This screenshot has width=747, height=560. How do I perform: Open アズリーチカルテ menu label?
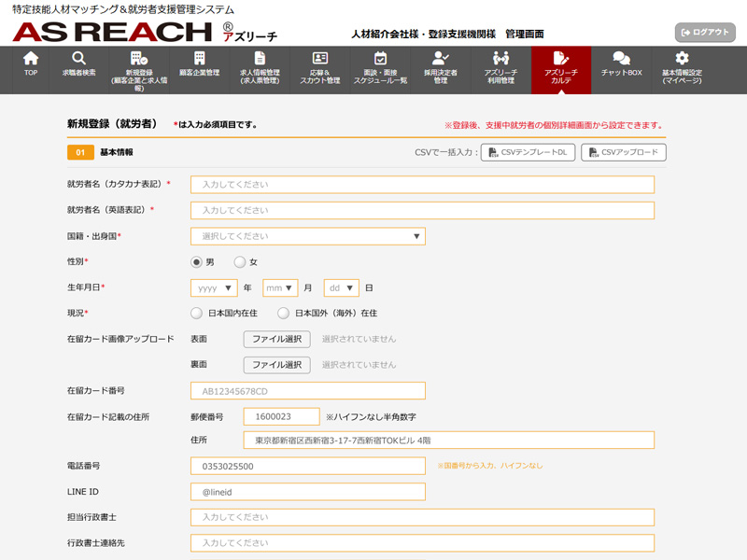click(561, 77)
